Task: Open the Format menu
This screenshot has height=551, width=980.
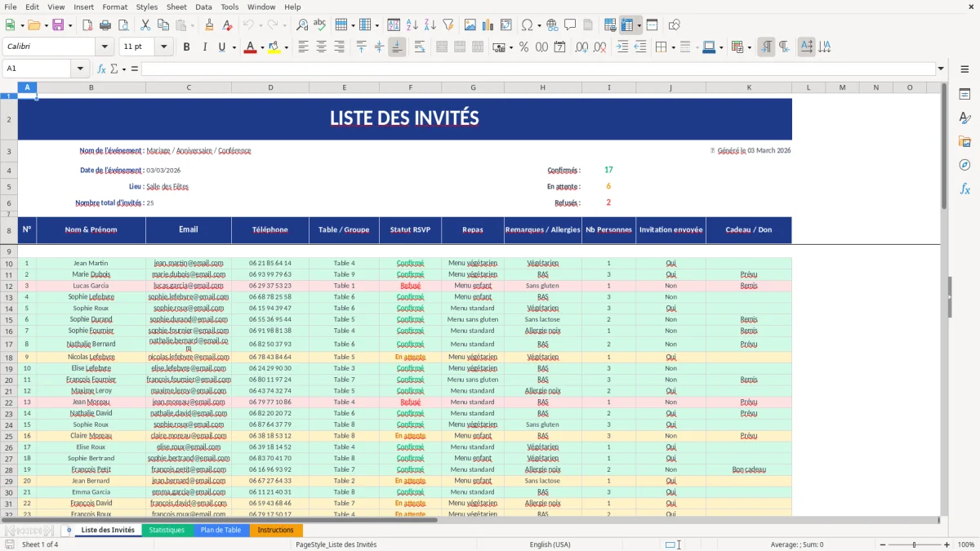Action: [114, 7]
